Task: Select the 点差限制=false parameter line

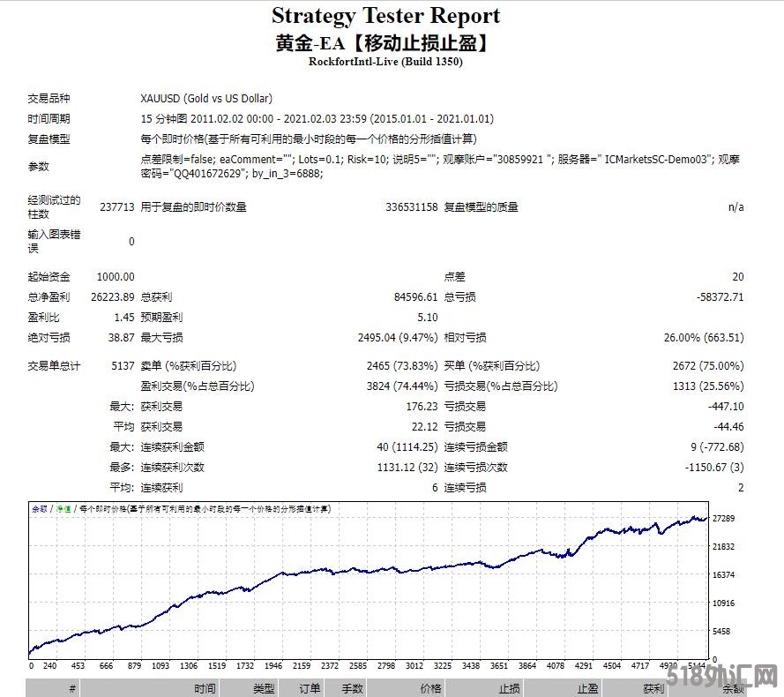Action: pyautogui.click(x=440, y=166)
